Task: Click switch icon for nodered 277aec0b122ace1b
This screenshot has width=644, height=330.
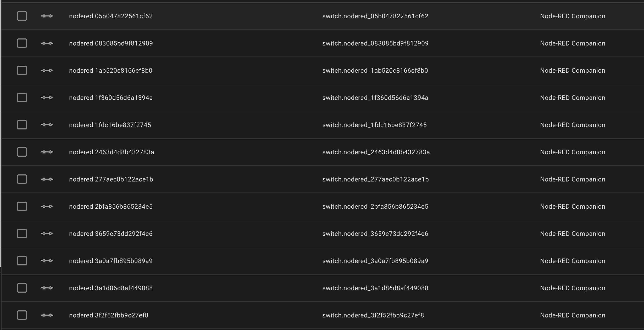Action: (47, 179)
